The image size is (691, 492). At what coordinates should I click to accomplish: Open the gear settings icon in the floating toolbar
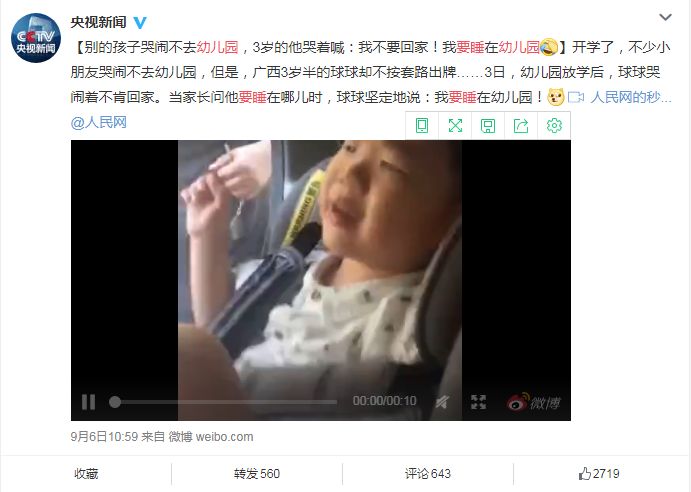tap(554, 126)
